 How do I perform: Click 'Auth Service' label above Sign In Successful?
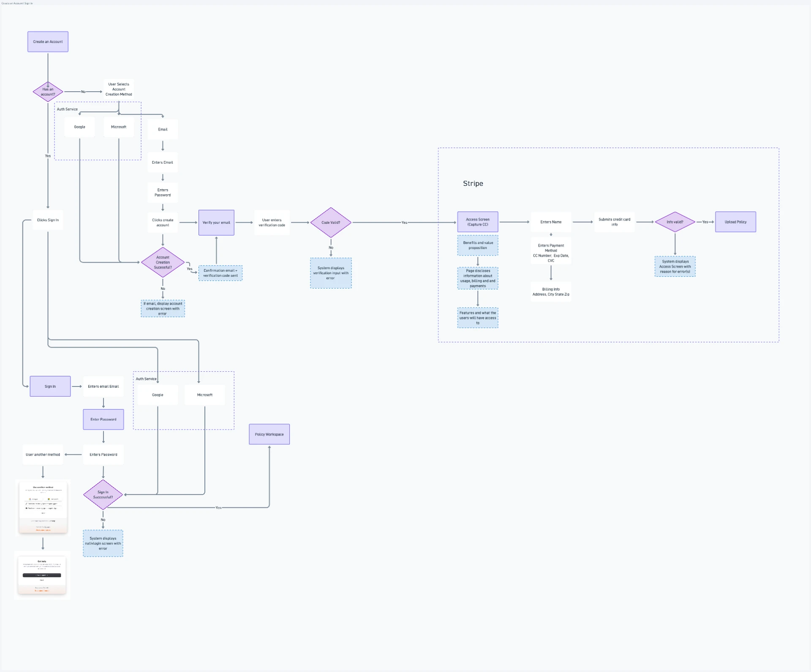tap(146, 379)
